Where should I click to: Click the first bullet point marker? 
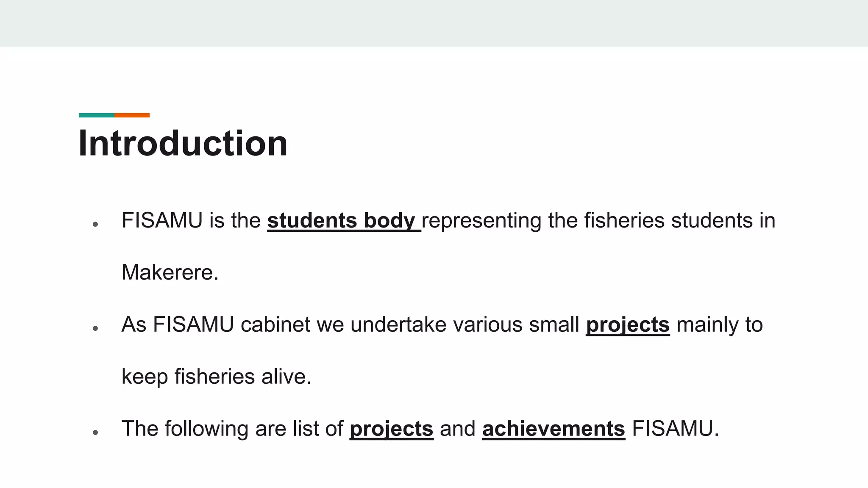click(x=95, y=224)
